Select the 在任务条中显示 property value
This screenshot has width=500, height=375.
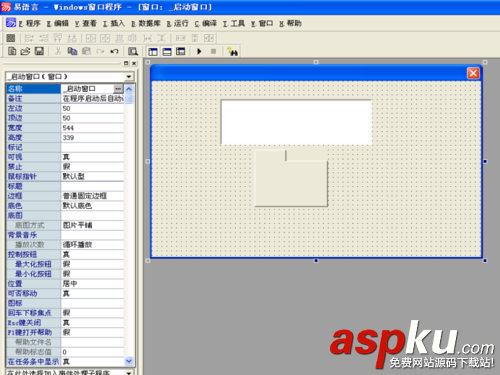click(x=92, y=362)
